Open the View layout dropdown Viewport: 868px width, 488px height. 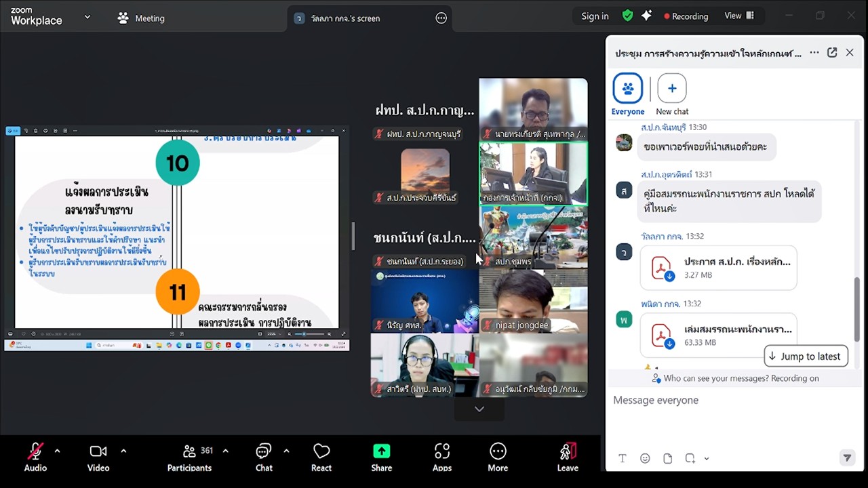(739, 16)
